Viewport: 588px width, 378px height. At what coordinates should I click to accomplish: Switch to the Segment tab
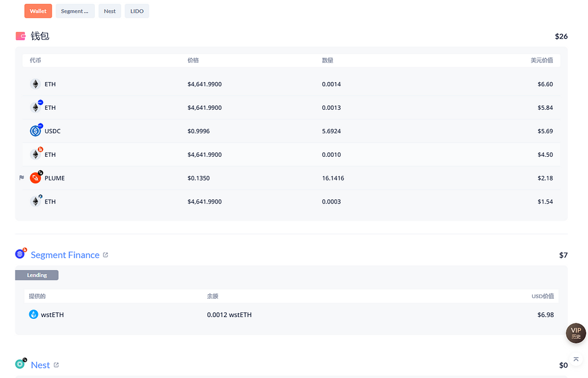75,11
